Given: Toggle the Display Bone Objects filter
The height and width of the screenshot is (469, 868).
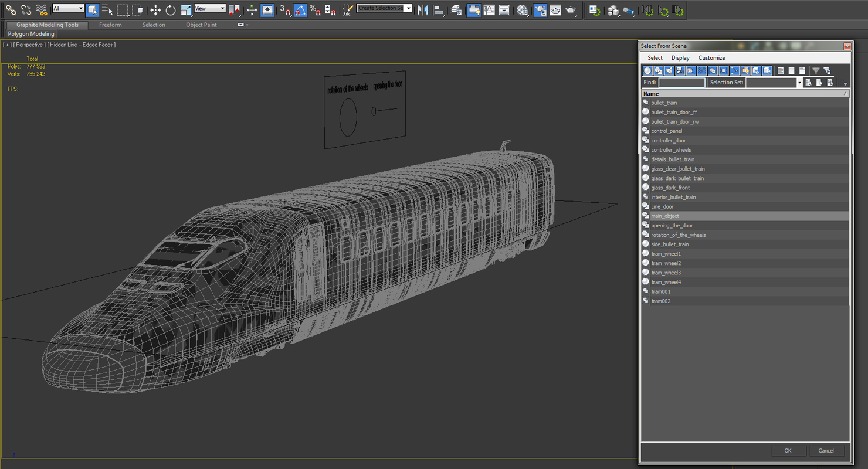Looking at the screenshot, I should (734, 71).
